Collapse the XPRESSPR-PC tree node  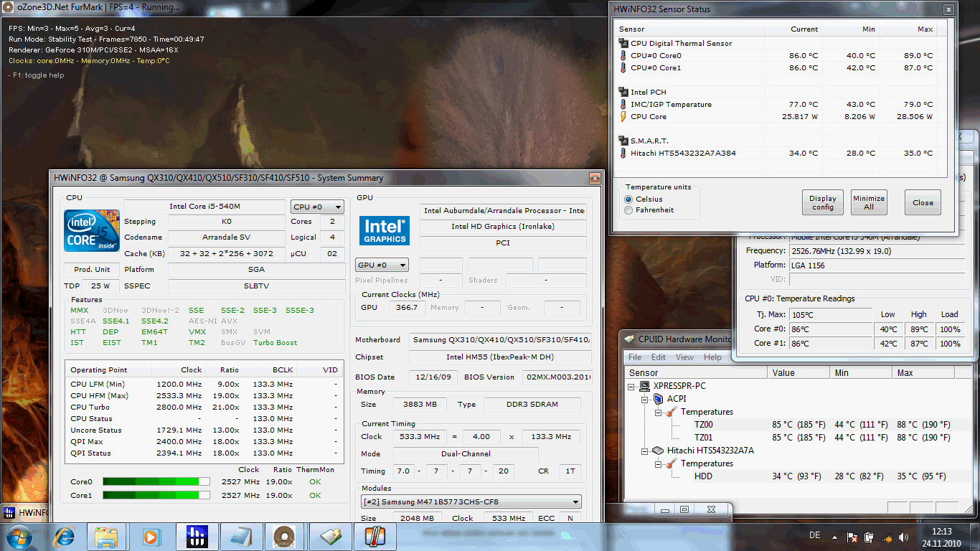tap(632, 386)
